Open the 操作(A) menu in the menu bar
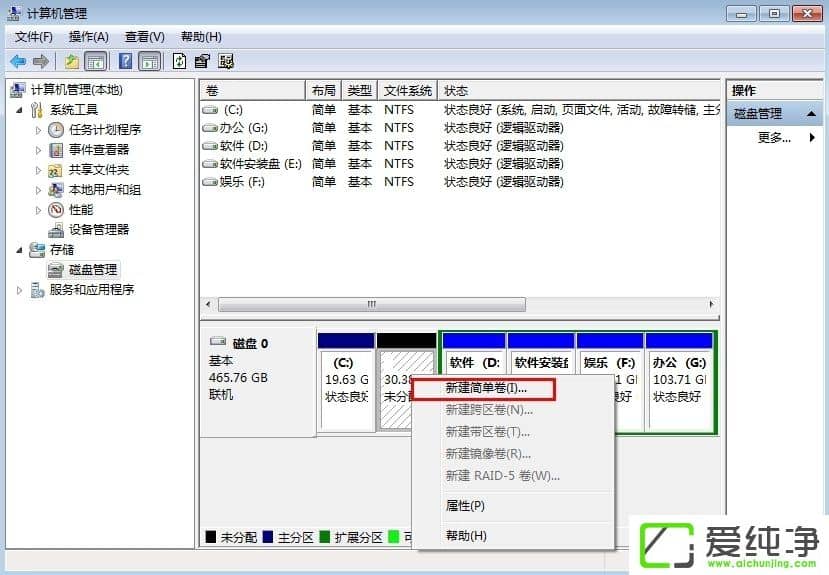829x575 pixels. point(88,37)
